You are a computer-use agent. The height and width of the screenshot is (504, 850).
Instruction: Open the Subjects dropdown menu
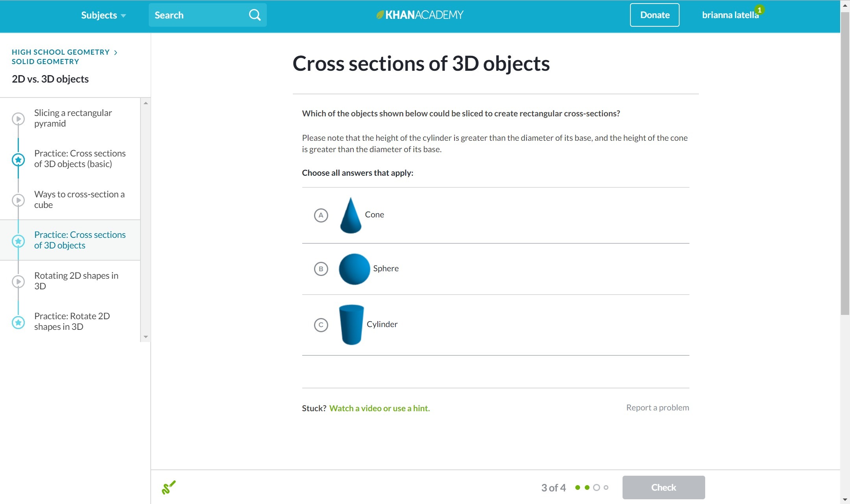pos(103,15)
